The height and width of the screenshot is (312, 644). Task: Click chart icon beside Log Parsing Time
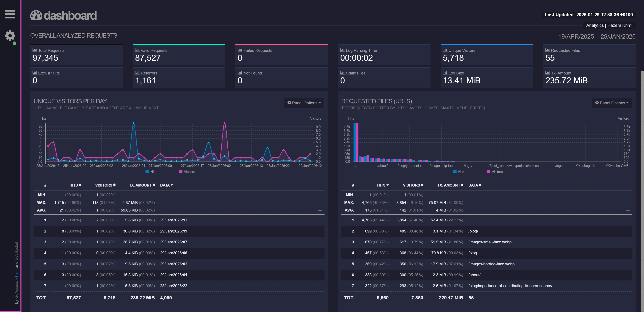(342, 50)
